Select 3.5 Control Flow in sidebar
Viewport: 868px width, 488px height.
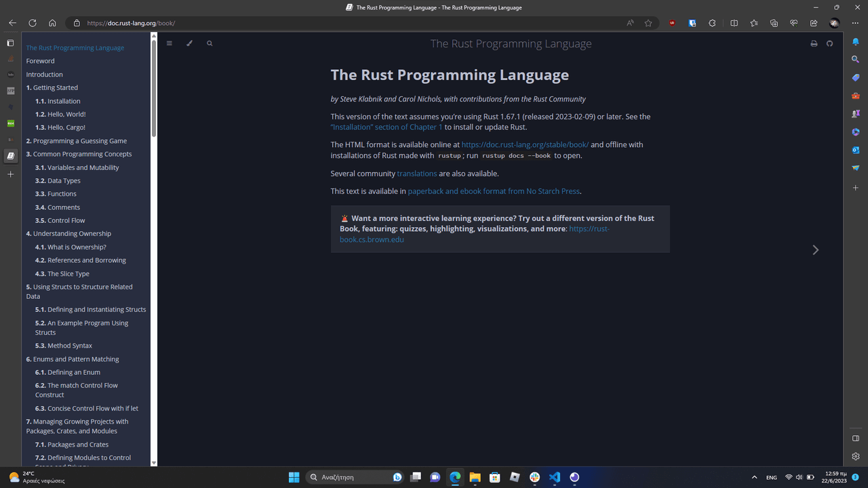66,220
